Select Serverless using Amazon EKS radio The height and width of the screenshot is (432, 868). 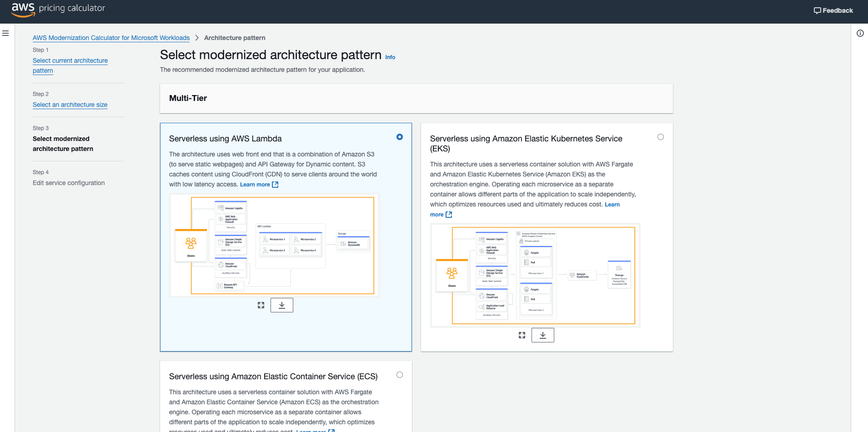coord(661,137)
